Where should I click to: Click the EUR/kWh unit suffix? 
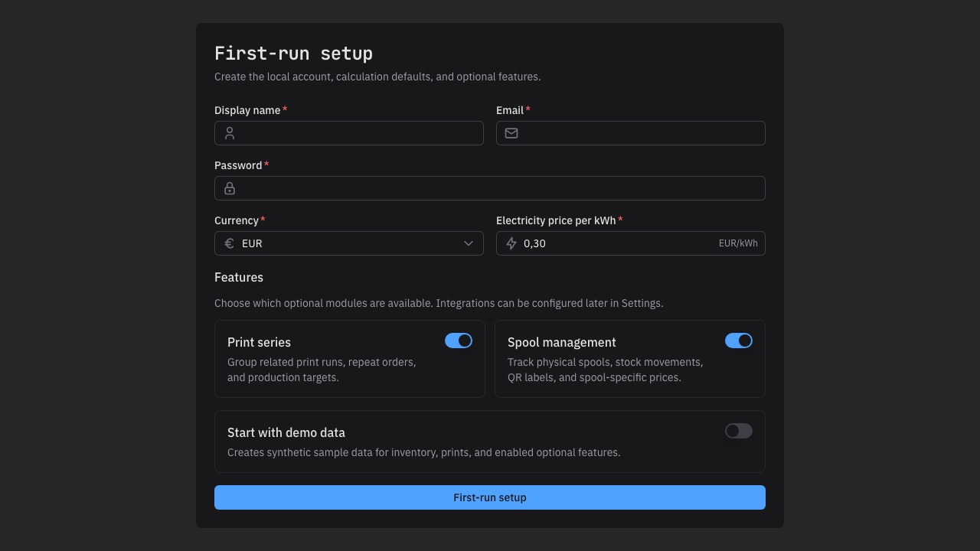(x=738, y=243)
